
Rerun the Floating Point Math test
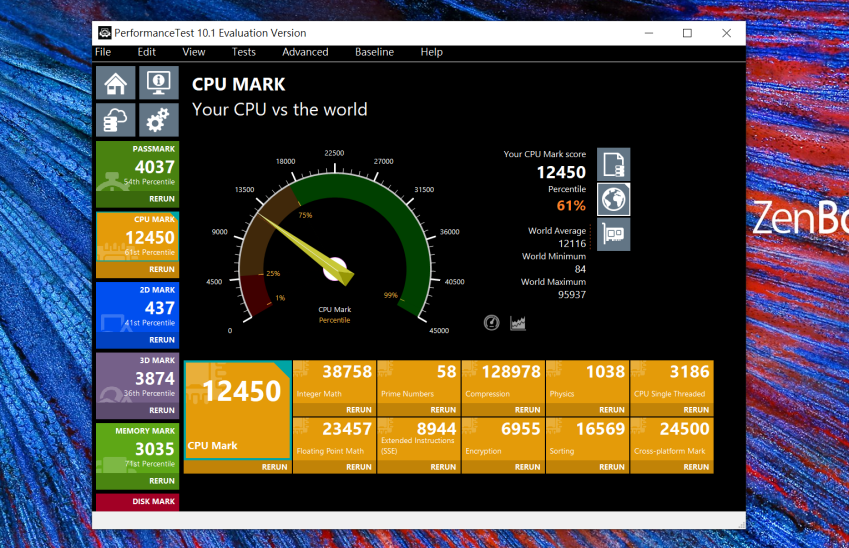click(358, 467)
